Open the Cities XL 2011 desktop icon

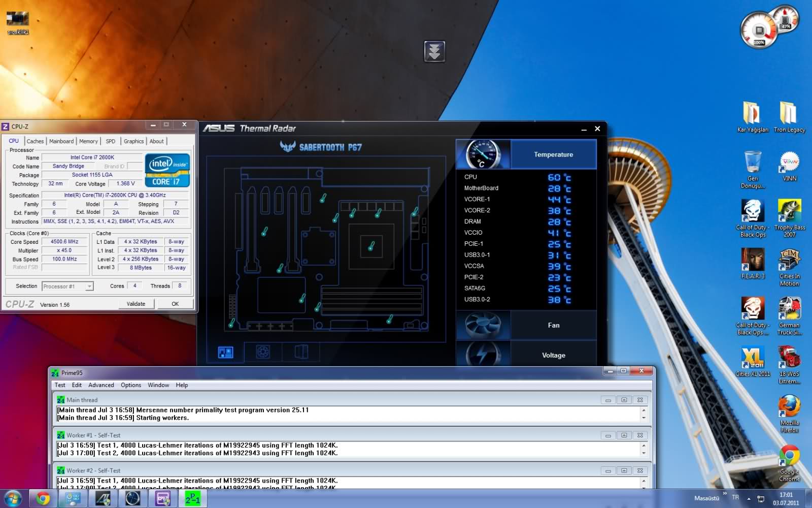point(753,361)
